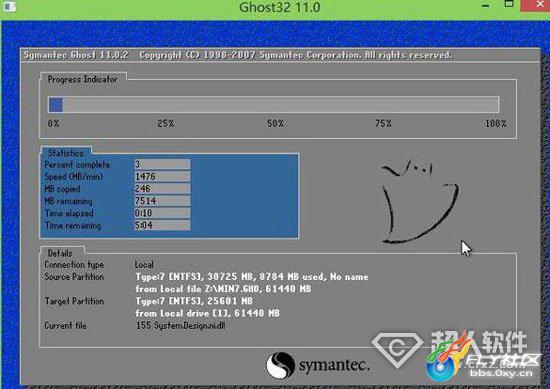550x389 pixels.
Task: Click the diamond copyright watermark logo
Action: (x=397, y=348)
